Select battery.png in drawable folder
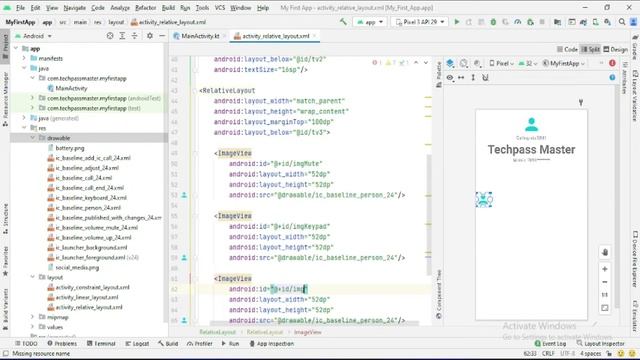Viewport: 640px width, 360px height. click(x=70, y=148)
